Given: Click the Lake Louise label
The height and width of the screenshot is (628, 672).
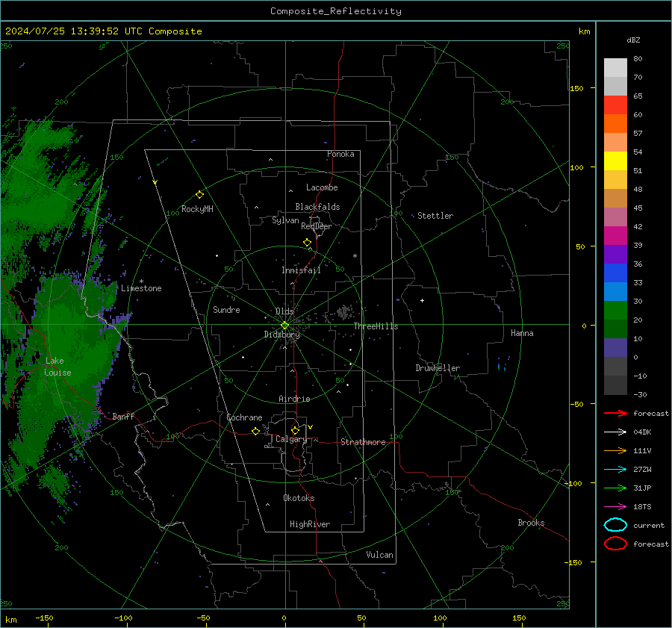Looking at the screenshot, I should 57,367.
